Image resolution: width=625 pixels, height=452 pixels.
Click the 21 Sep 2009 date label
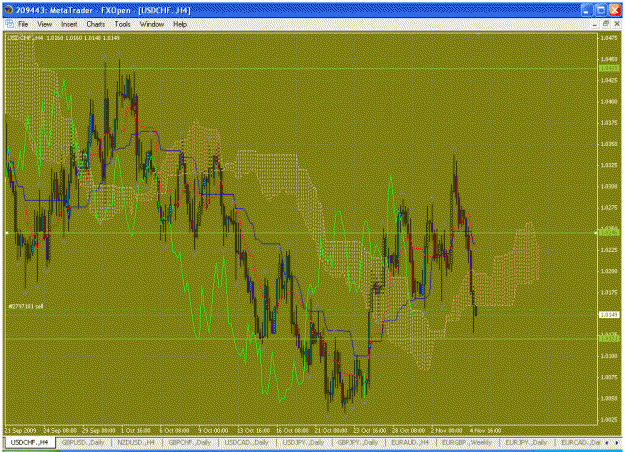point(20,430)
